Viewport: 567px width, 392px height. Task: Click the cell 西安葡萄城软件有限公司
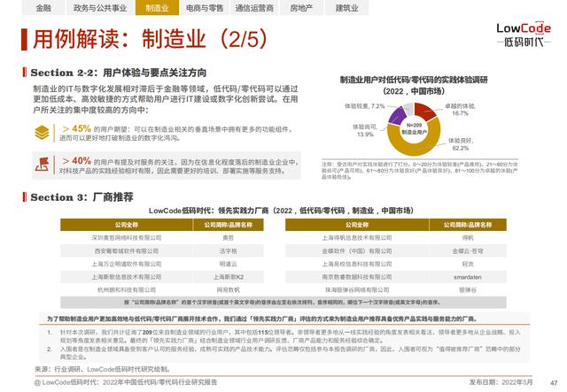(127, 250)
